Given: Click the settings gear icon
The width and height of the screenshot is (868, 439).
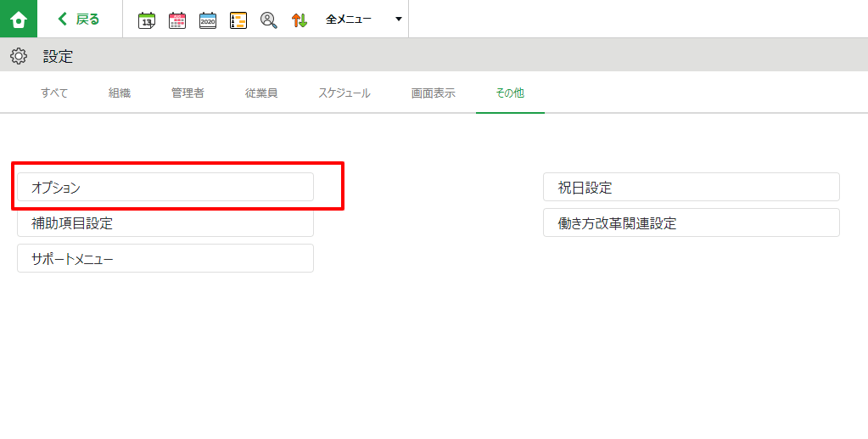Looking at the screenshot, I should [19, 56].
